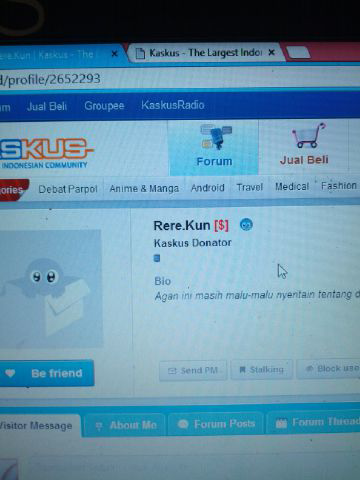
Task: Click the Kaskus Donator title text
Action: pos(192,243)
